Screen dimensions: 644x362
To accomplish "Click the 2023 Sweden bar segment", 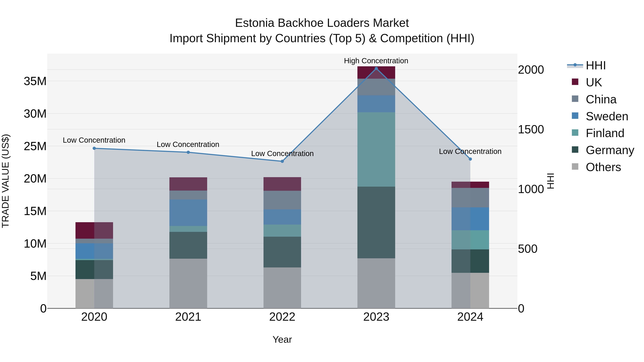I will pyautogui.click(x=376, y=104).
